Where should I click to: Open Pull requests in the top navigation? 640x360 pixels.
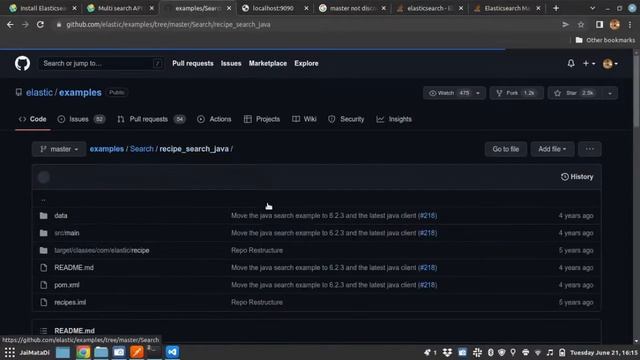[193, 63]
